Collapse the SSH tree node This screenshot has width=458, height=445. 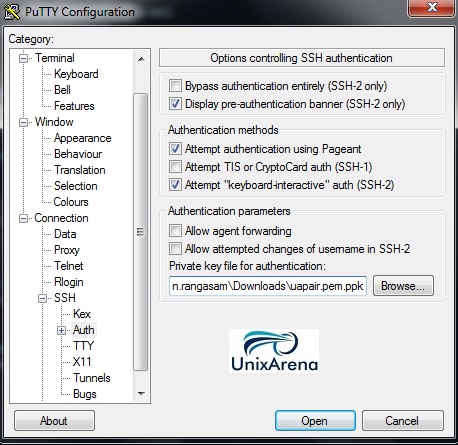[x=42, y=298]
